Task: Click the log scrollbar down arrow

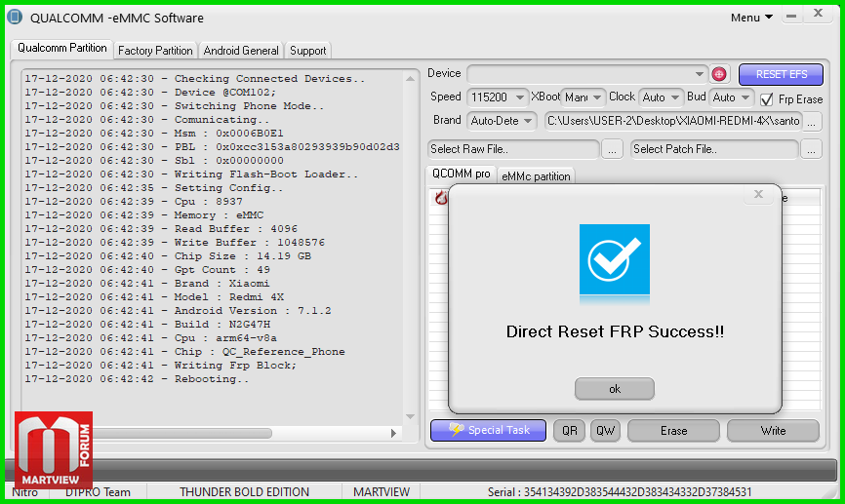Action: point(410,416)
